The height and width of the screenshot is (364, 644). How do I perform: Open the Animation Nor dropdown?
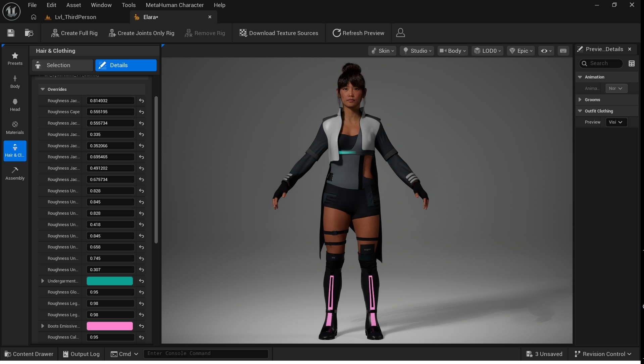point(616,88)
